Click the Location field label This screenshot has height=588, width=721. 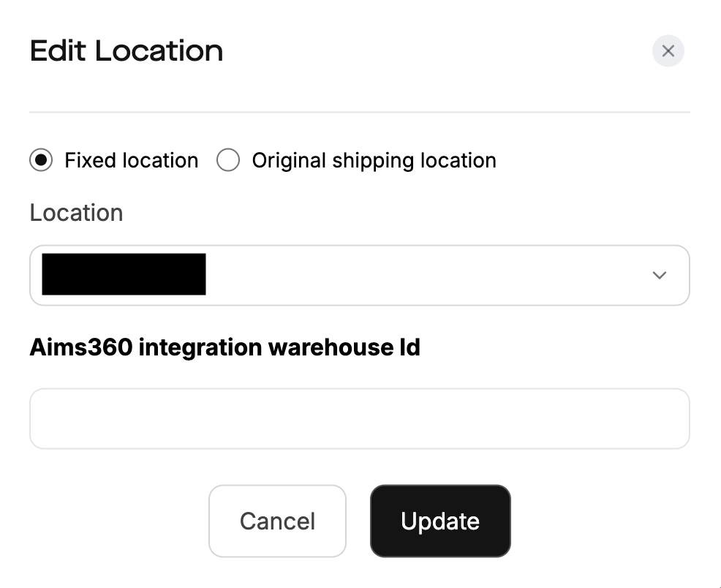pyautogui.click(x=75, y=213)
